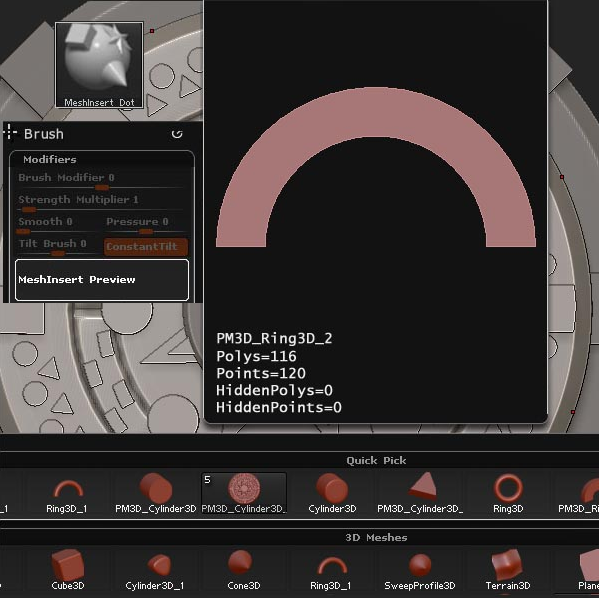The image size is (599, 598).
Task: Pick Ring3D_1 mesh in Quick Pick
Action: pyautogui.click(x=67, y=494)
